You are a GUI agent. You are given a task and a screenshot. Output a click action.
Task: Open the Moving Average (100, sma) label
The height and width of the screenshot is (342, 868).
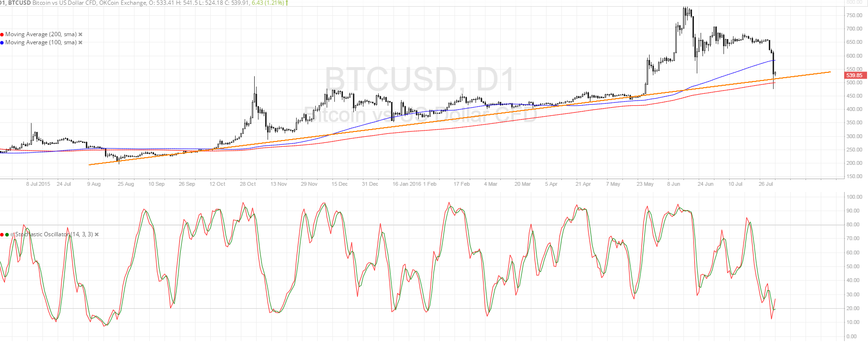[41, 42]
